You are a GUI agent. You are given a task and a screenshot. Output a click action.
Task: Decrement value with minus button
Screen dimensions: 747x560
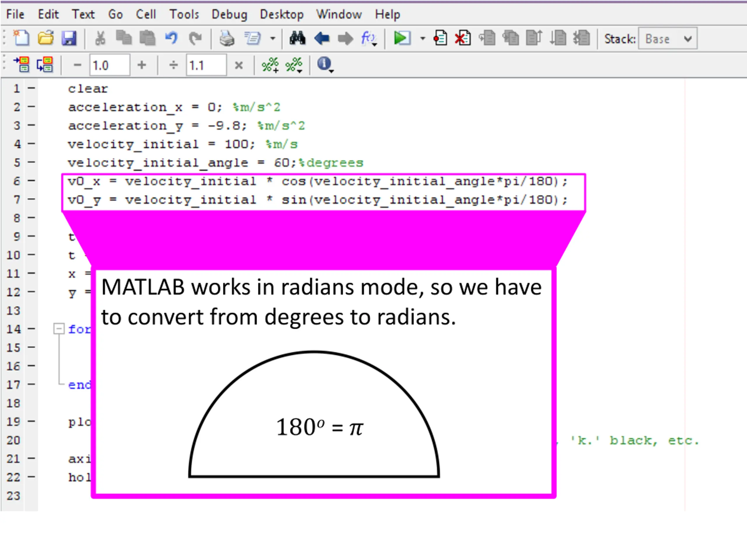[77, 64]
